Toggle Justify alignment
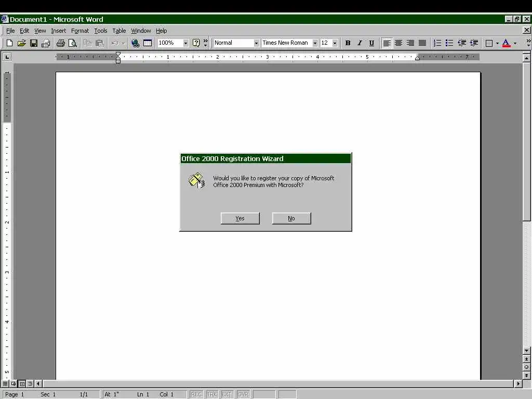Screen dimensions: 532x399 tap(422, 43)
